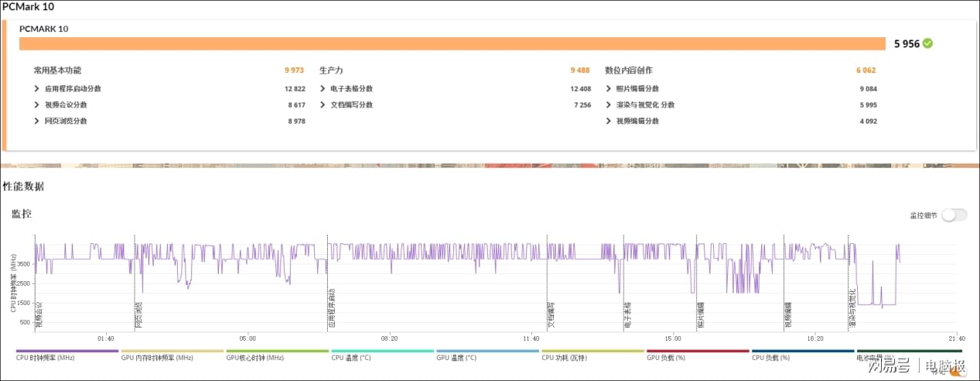The width and height of the screenshot is (980, 381).
Task: Click the value 8 978
Action: 296,121
